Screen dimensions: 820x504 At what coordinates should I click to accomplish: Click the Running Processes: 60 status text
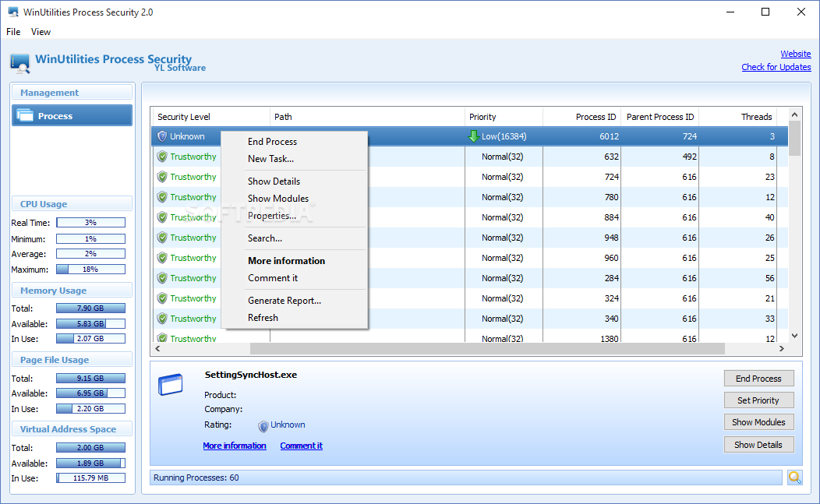[196, 478]
